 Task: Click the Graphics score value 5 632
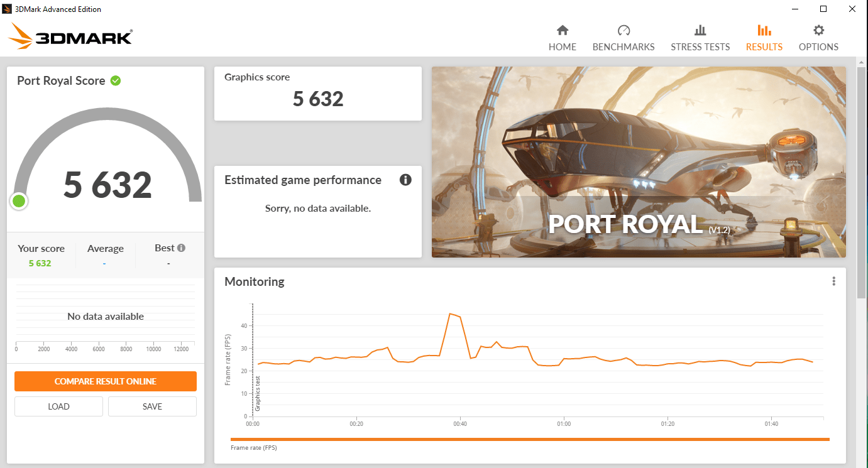[318, 99]
